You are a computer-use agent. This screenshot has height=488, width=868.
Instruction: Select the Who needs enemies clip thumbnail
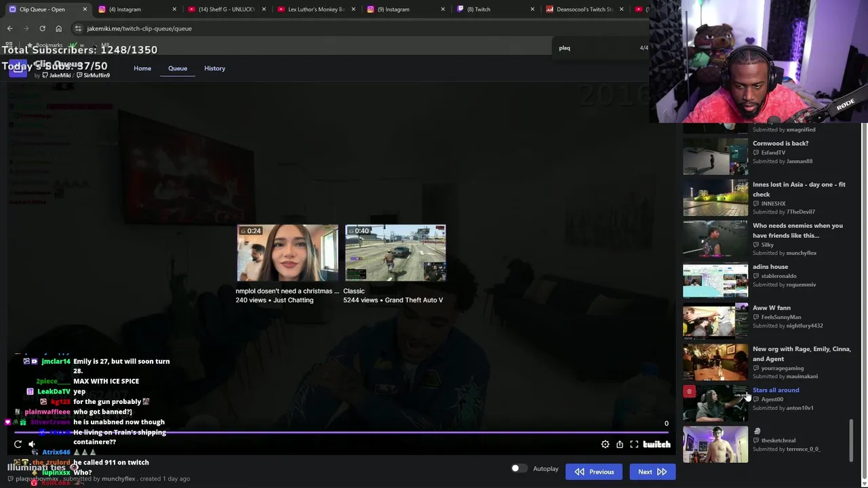tap(715, 239)
